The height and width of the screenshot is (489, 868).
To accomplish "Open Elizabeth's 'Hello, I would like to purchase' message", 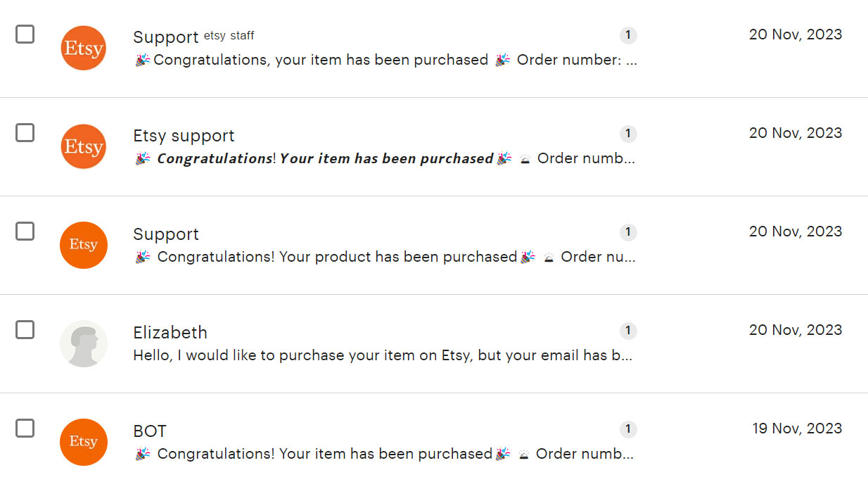I will (383, 355).
